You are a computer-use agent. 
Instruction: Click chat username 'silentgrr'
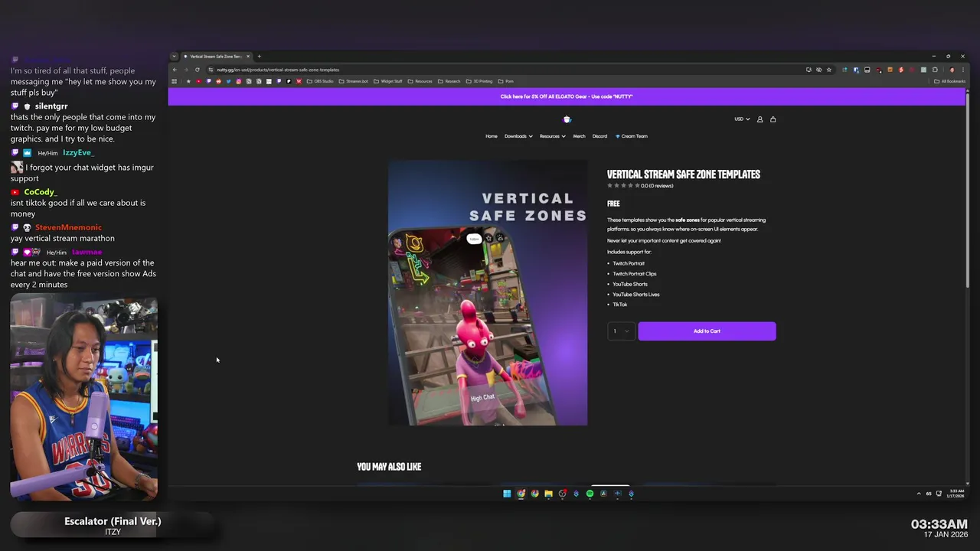point(51,106)
